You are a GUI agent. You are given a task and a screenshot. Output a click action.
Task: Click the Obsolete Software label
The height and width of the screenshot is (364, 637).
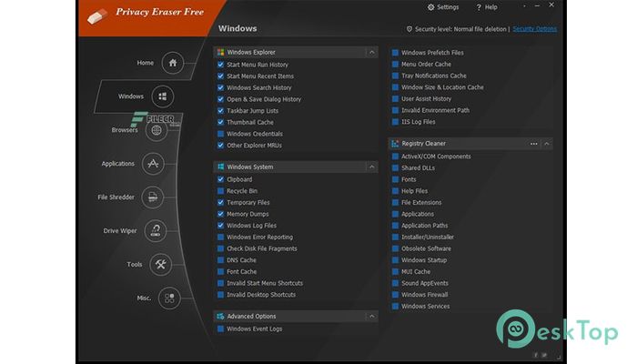click(426, 248)
